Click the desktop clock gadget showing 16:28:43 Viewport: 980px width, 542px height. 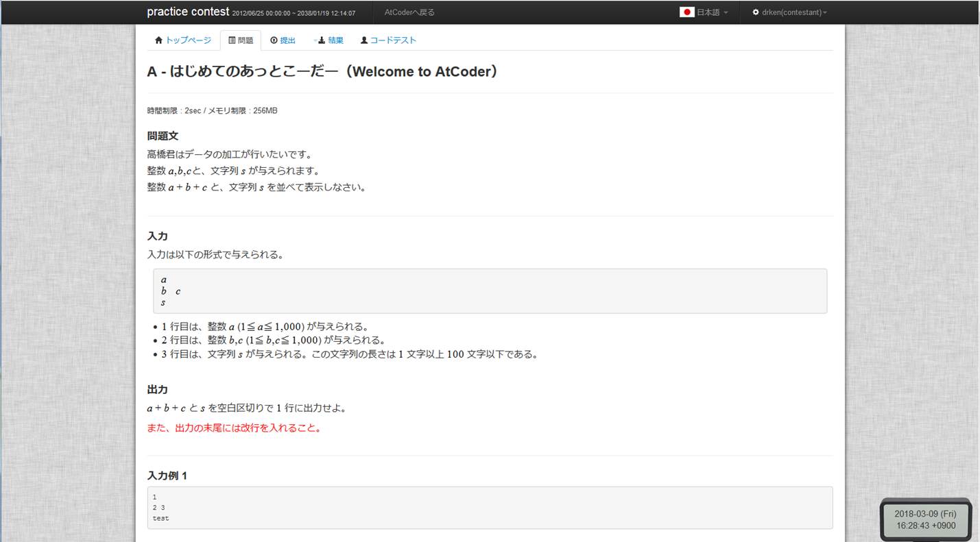(x=926, y=519)
